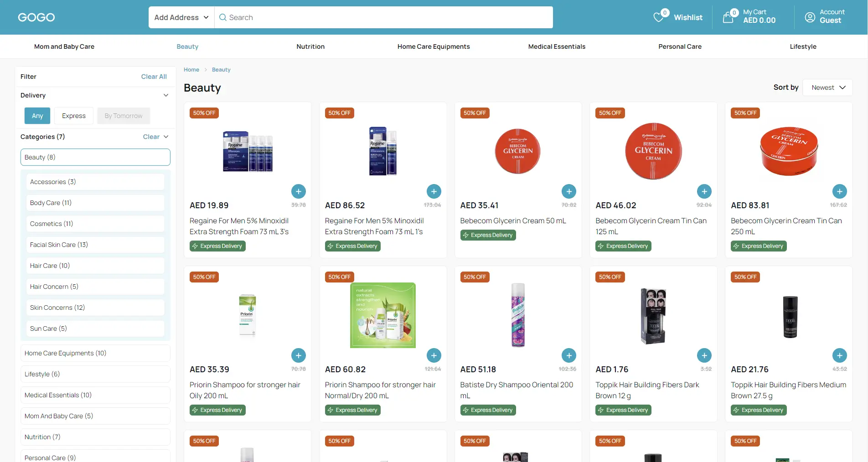Collapse the Delivery filter section
This screenshot has height=462, width=868.
pyautogui.click(x=166, y=95)
